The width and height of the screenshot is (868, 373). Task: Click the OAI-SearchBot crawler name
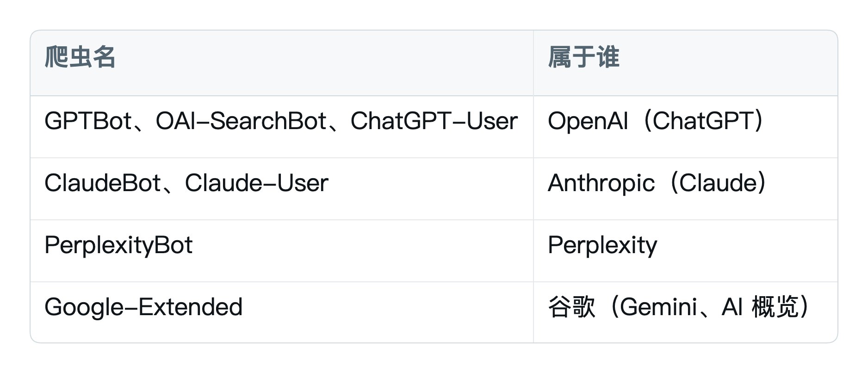tap(241, 121)
